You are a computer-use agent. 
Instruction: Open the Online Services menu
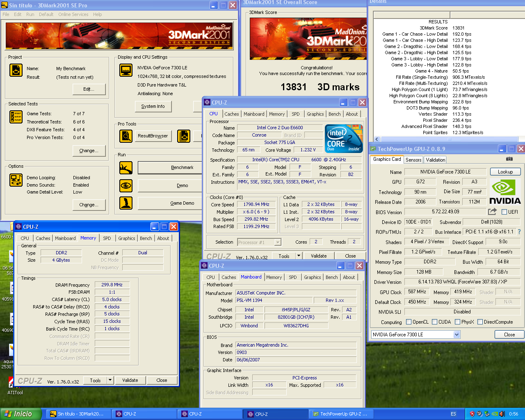73,14
